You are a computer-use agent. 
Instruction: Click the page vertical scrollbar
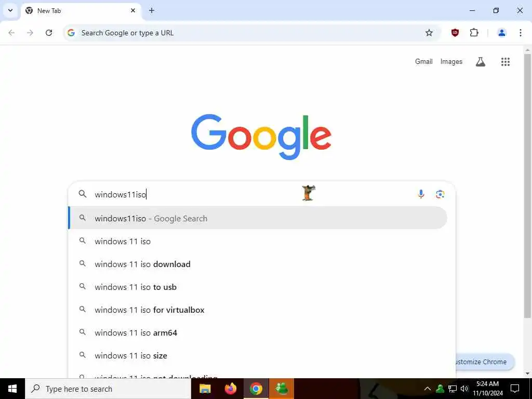[x=527, y=186]
